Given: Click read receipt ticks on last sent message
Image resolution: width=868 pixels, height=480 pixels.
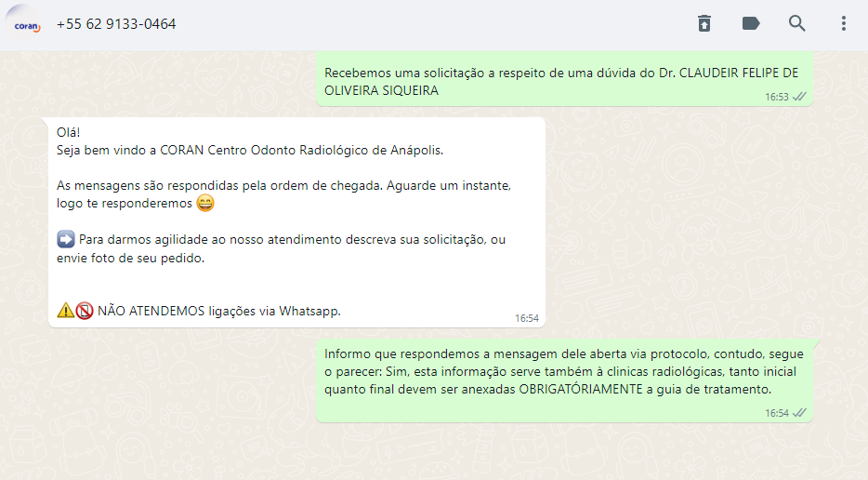Looking at the screenshot, I should [799, 413].
